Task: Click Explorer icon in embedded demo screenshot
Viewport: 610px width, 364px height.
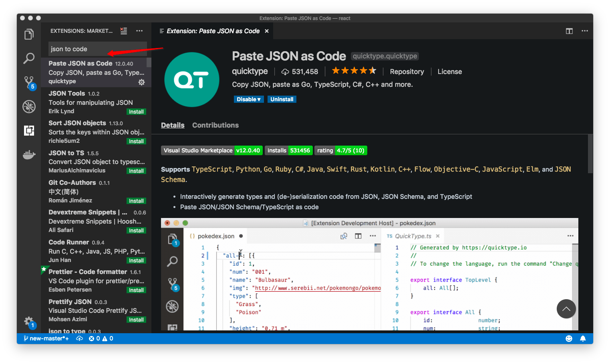Action: 173,239
